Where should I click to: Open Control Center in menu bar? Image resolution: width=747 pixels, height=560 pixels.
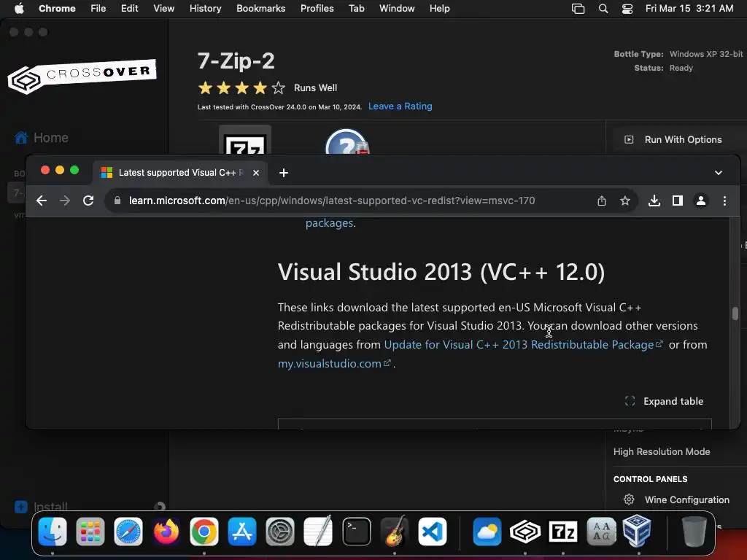tap(627, 9)
